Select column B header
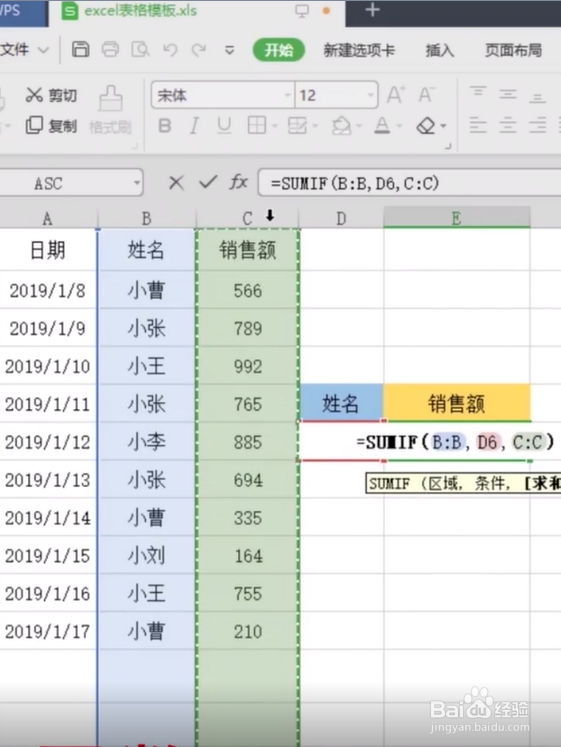Screen dimensions: 561x747 click(147, 219)
